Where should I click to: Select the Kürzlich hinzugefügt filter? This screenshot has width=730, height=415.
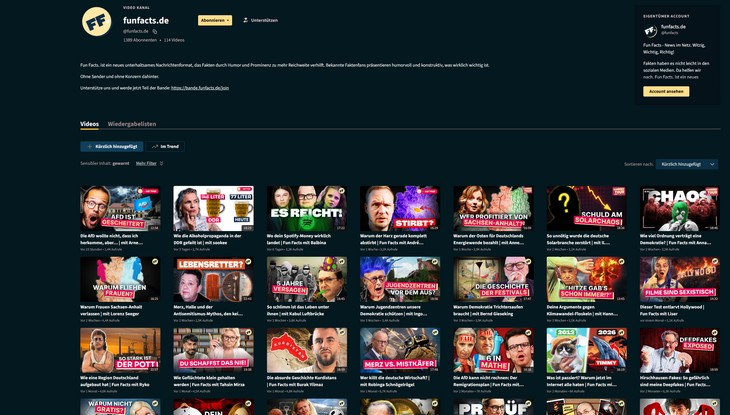(x=112, y=147)
